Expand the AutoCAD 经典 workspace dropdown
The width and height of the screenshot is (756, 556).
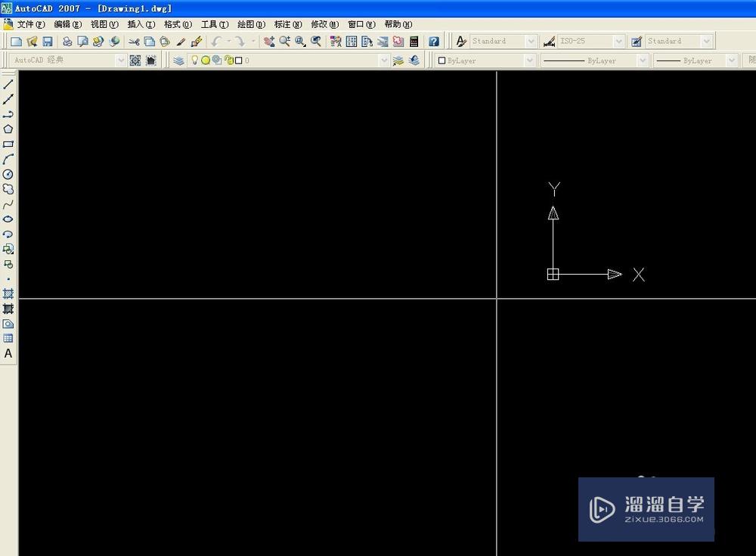pos(121,60)
